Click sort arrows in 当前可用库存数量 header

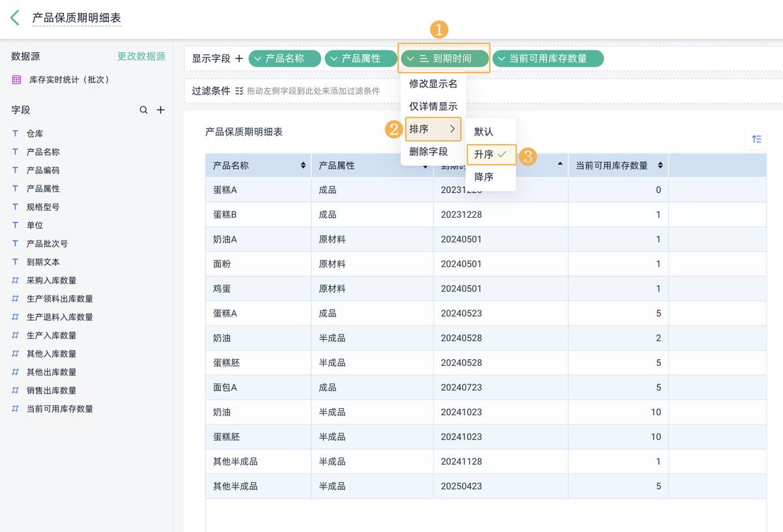[660, 166]
